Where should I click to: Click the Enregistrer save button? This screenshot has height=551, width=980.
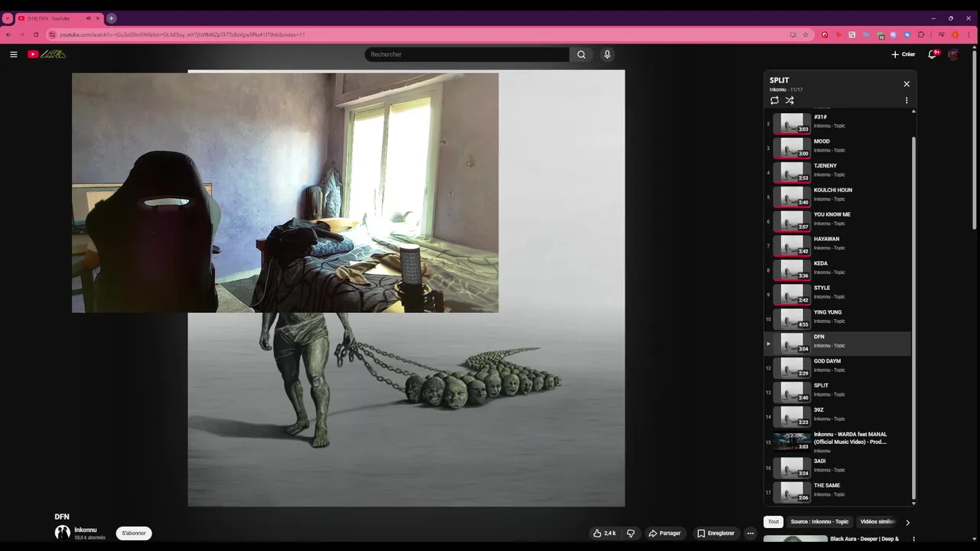coord(716,533)
